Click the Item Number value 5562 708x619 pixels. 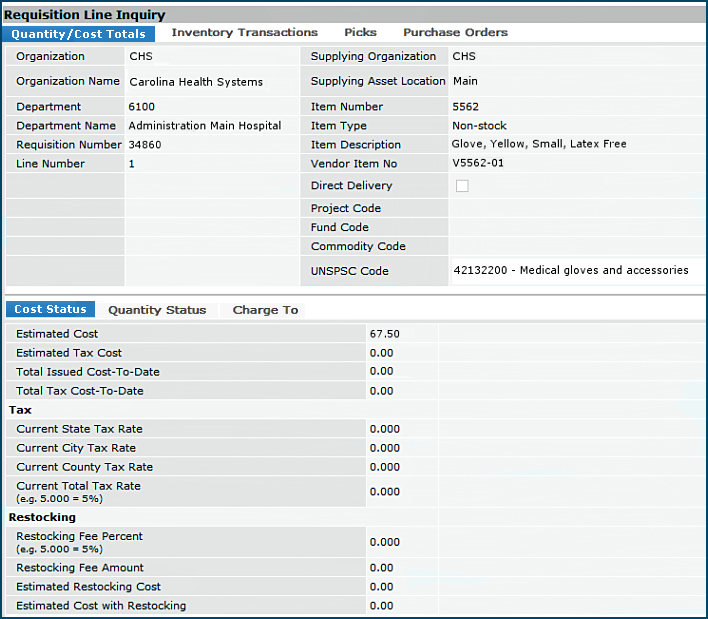coord(466,107)
